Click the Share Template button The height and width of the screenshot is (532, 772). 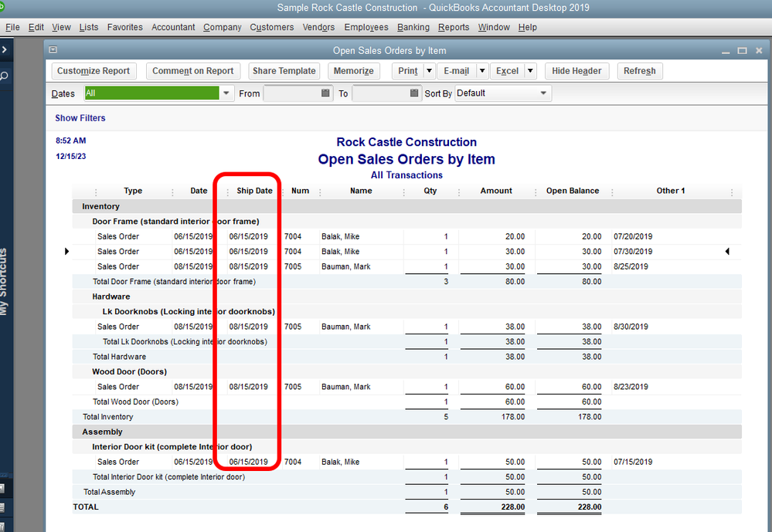(x=284, y=71)
